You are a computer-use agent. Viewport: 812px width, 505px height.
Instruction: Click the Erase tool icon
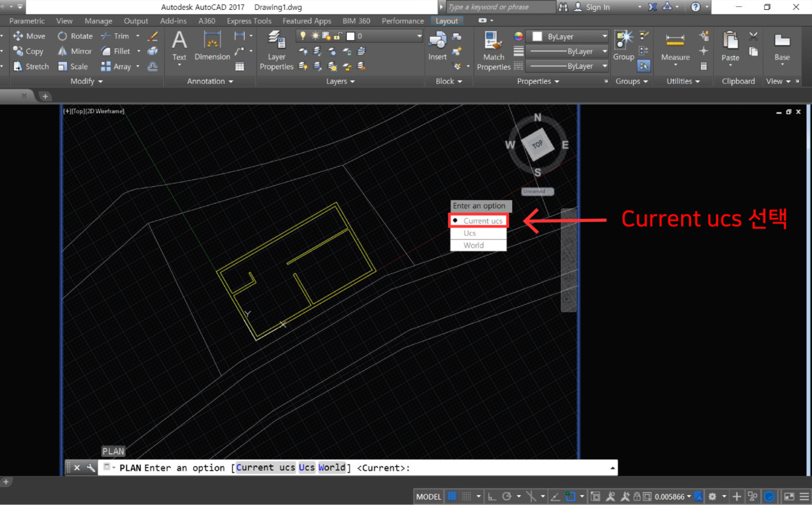tap(153, 36)
